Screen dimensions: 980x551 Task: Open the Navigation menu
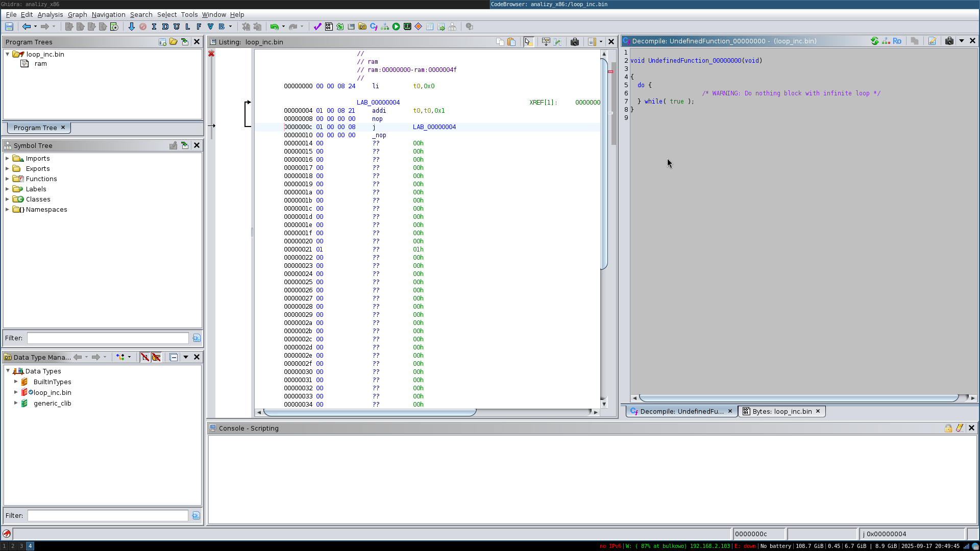point(108,14)
